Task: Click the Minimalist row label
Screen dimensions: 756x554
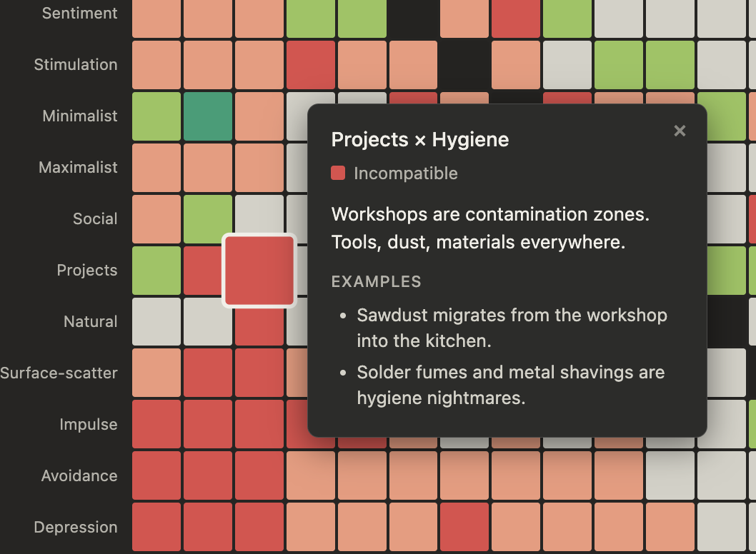Action: 80,116
